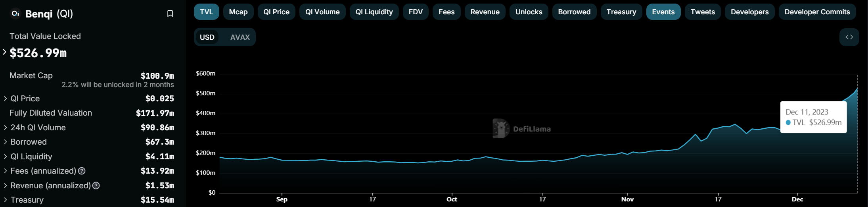Click the Revenue annualized help icon
This screenshot has width=868, height=207.
coord(96,186)
